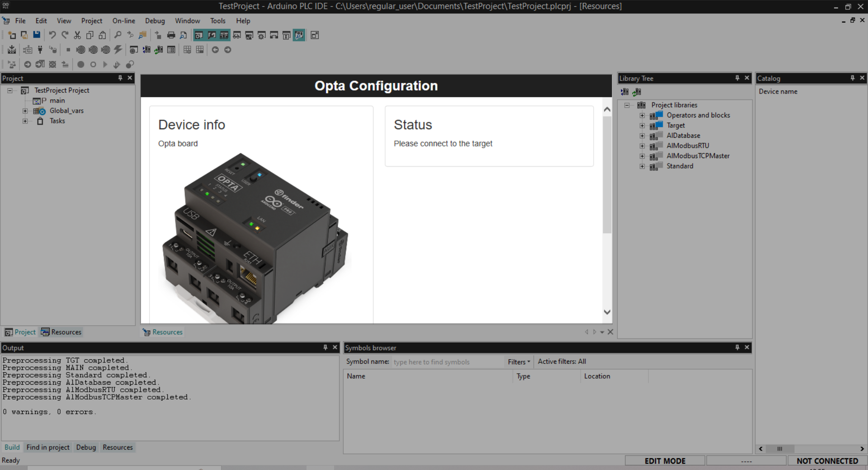The width and height of the screenshot is (868, 470).
Task: Switch to Find in project output tab
Action: [48, 447]
